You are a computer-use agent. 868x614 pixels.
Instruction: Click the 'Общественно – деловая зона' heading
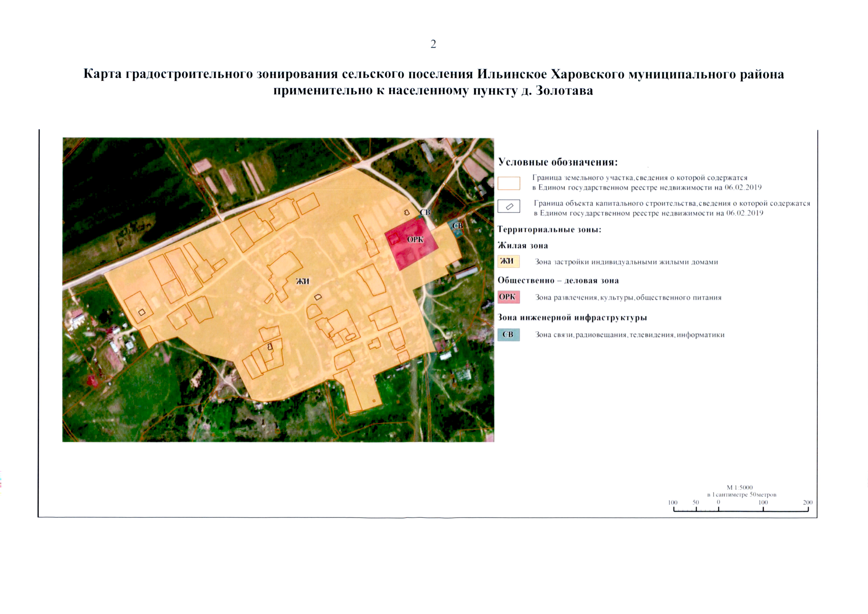pos(558,281)
